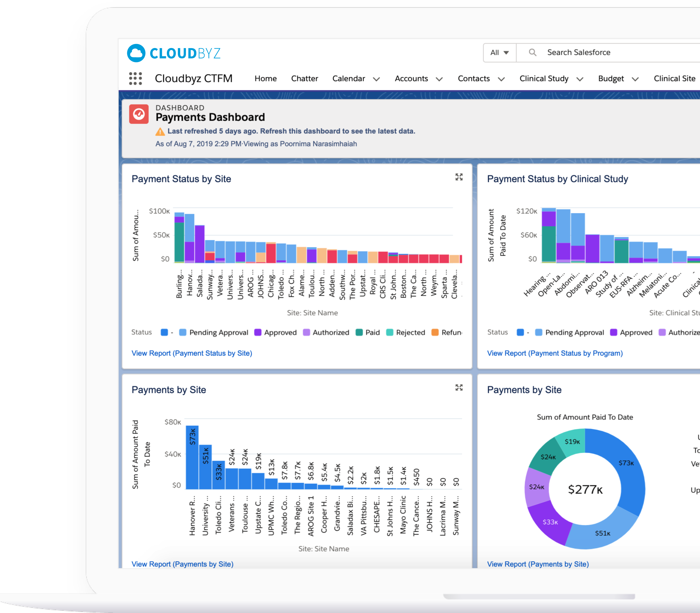Open the Accounts tab
The width and height of the screenshot is (700, 613).
[x=411, y=79]
